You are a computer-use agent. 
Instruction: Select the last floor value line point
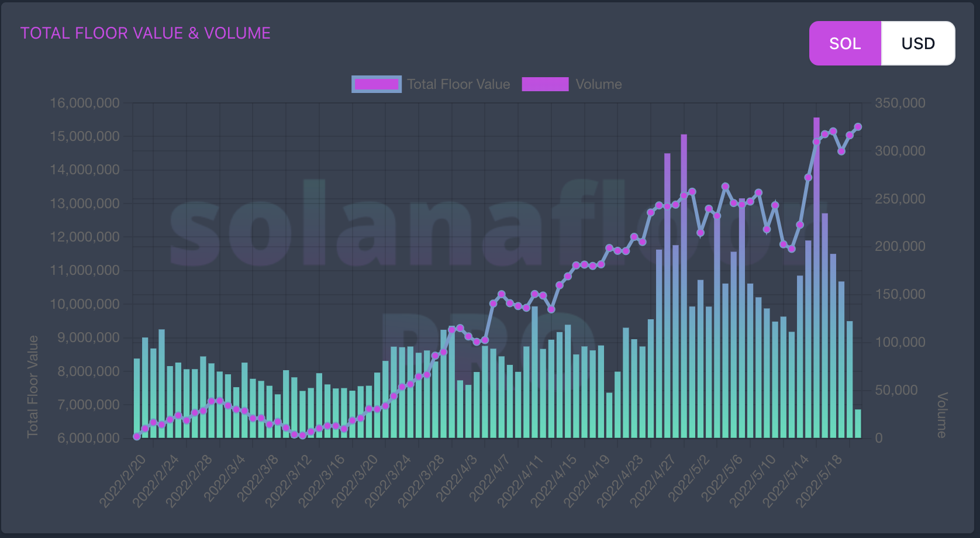click(x=858, y=127)
